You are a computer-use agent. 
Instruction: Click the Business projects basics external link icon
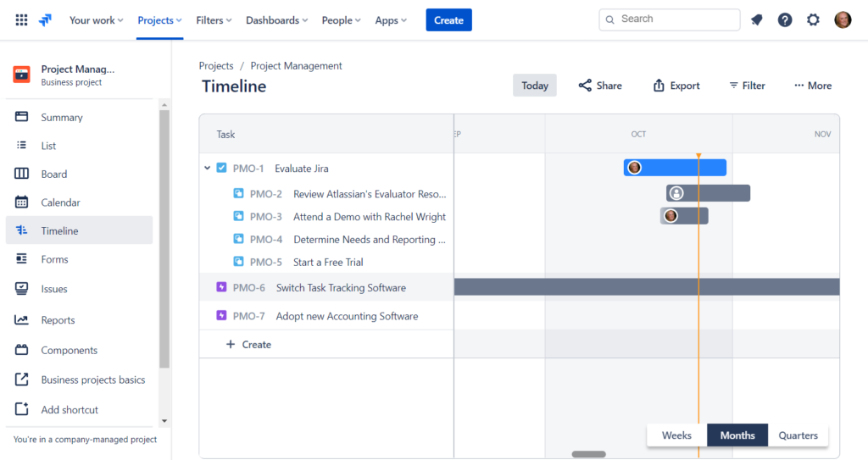(x=21, y=380)
